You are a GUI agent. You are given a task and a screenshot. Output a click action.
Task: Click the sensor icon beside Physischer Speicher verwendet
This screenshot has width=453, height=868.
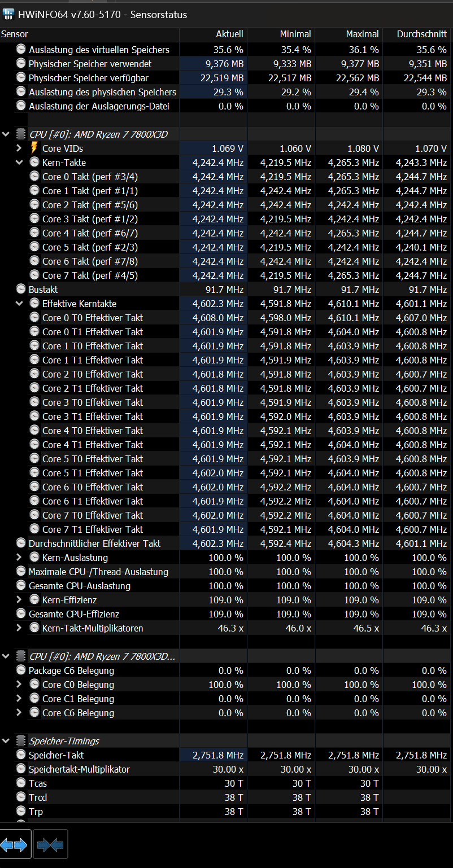point(21,64)
